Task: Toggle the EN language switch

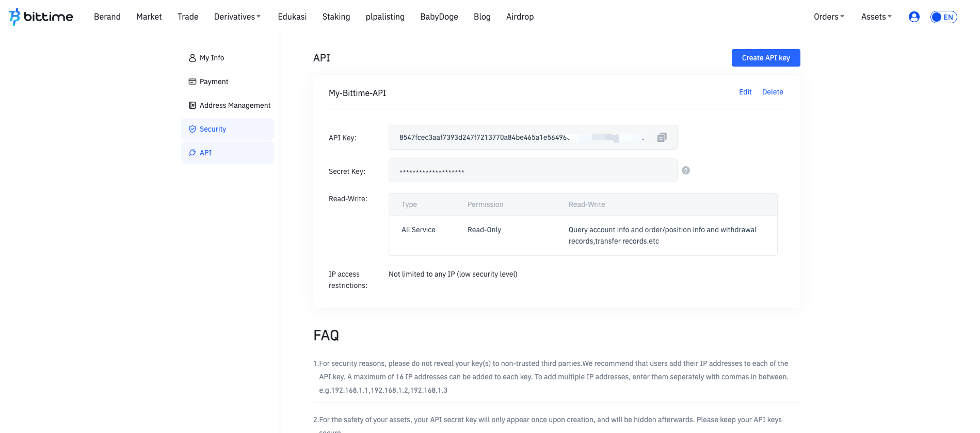Action: coord(943,17)
